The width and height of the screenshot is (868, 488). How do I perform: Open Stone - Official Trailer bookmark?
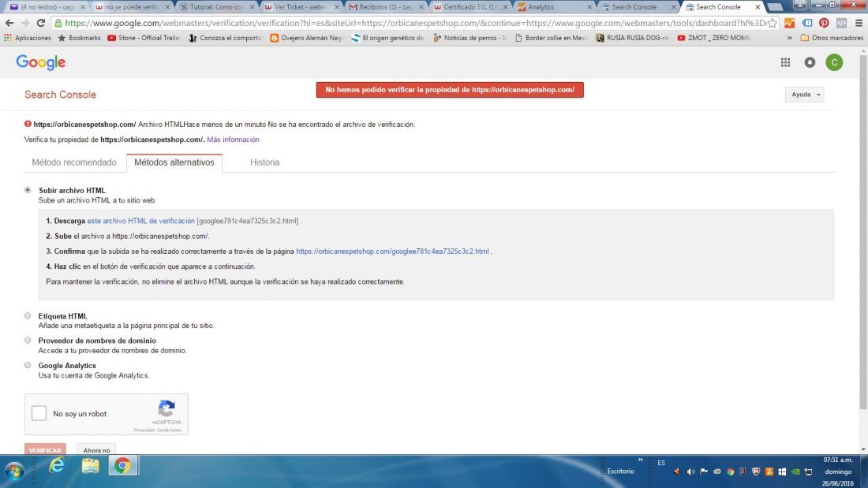(144, 38)
